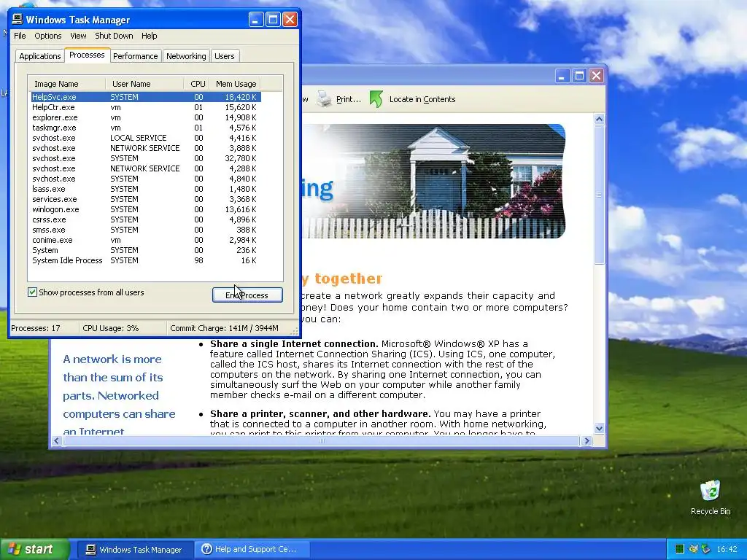Viewport: 747px width, 560px height.
Task: Open the Help menu in Task Manager
Action: 149,36
